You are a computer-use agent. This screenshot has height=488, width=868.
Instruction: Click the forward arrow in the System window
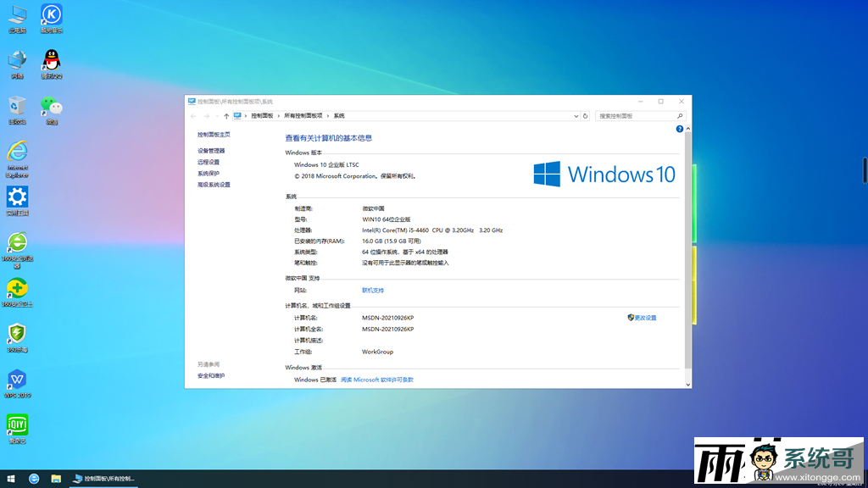207,116
